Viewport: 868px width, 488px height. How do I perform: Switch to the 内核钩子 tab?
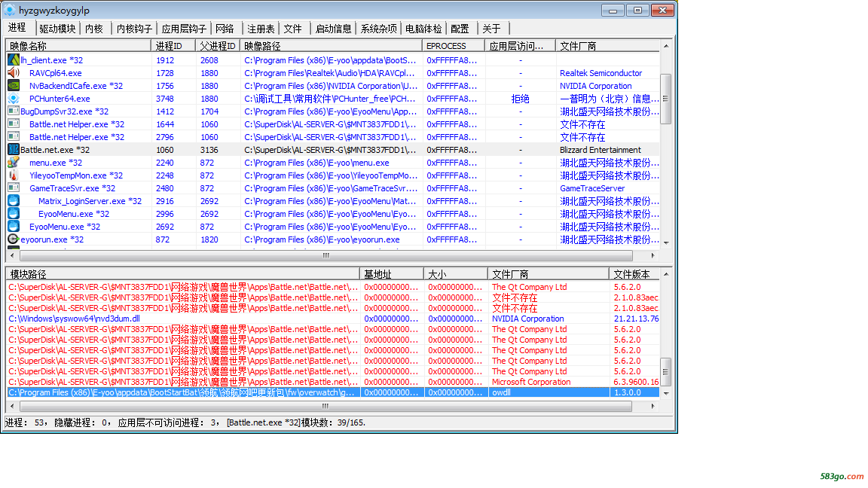pyautogui.click(x=134, y=29)
